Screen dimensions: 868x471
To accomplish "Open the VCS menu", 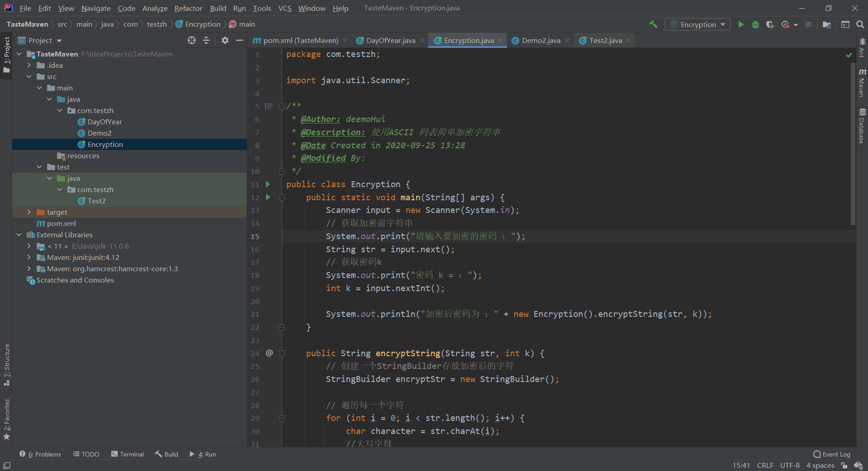I will click(285, 8).
